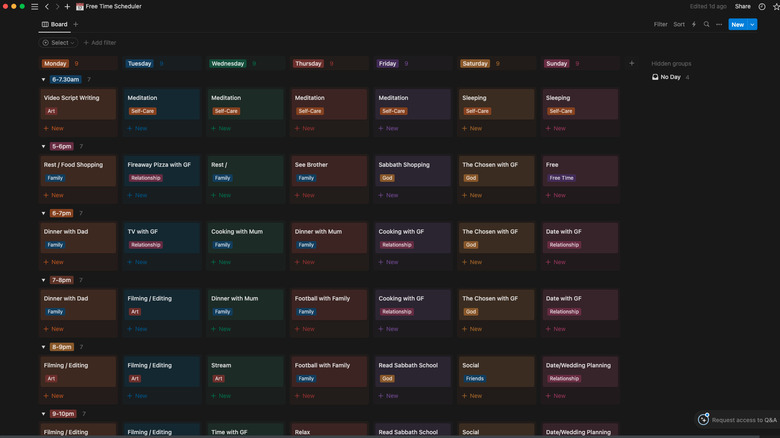The image size is (780, 438).
Task: Open the three-dot view options menu
Action: click(718, 24)
